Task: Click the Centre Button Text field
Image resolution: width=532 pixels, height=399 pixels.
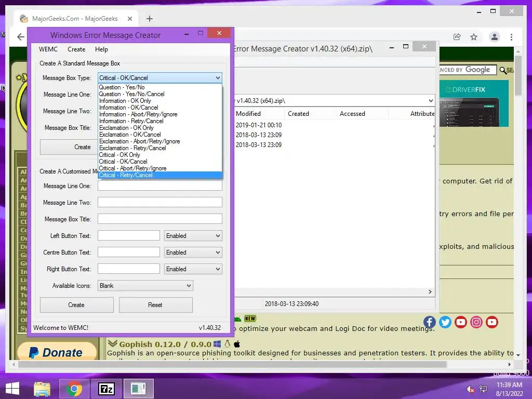Action: (x=129, y=252)
